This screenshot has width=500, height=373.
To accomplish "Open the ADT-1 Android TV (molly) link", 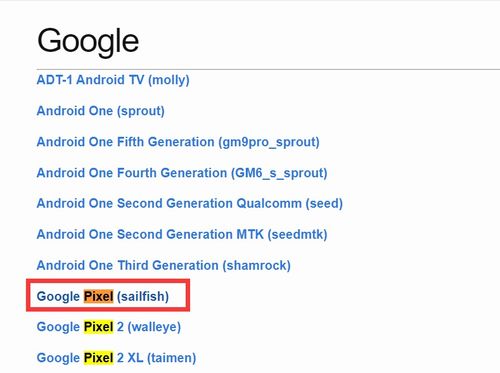I will click(113, 80).
